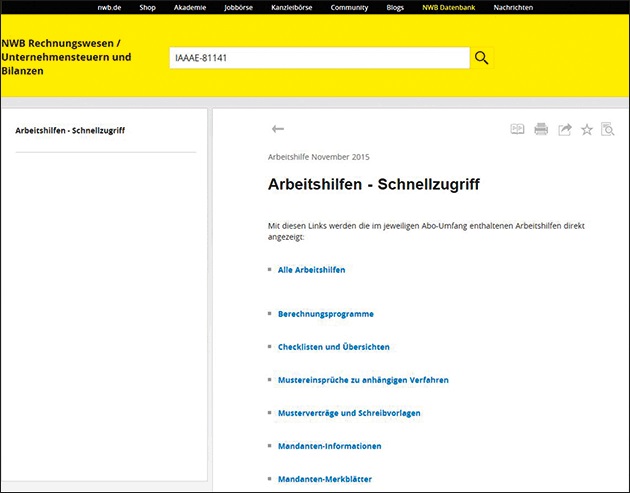Open the Berechnungsprogramme link
The width and height of the screenshot is (630, 493).
[x=325, y=314]
